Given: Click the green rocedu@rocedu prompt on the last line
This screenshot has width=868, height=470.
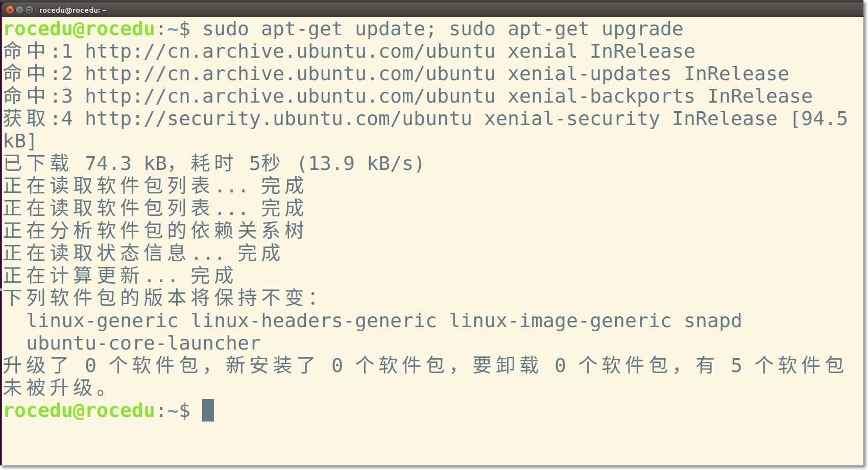Looking at the screenshot, I should click(79, 411).
